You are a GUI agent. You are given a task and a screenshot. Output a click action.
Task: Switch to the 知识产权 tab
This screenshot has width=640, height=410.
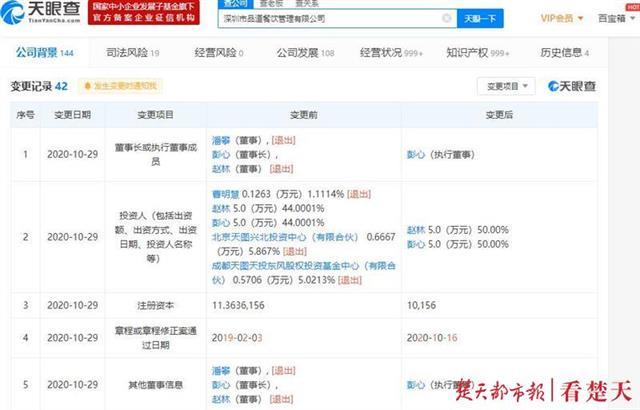(478, 53)
